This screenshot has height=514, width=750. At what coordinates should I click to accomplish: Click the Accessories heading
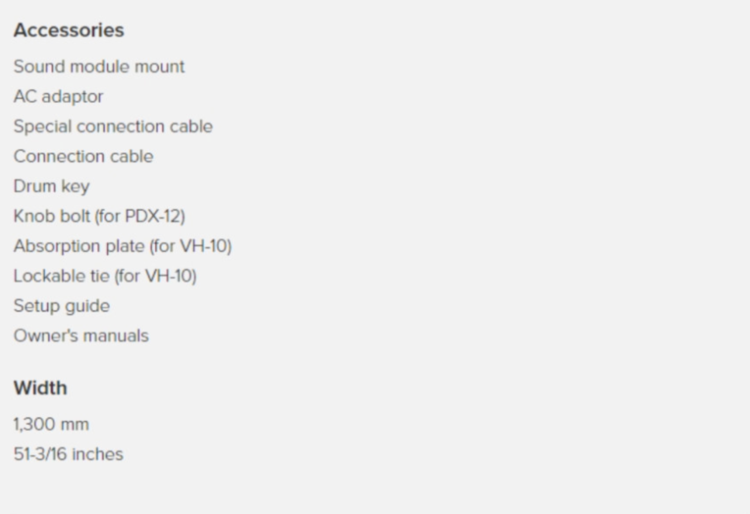coord(69,30)
